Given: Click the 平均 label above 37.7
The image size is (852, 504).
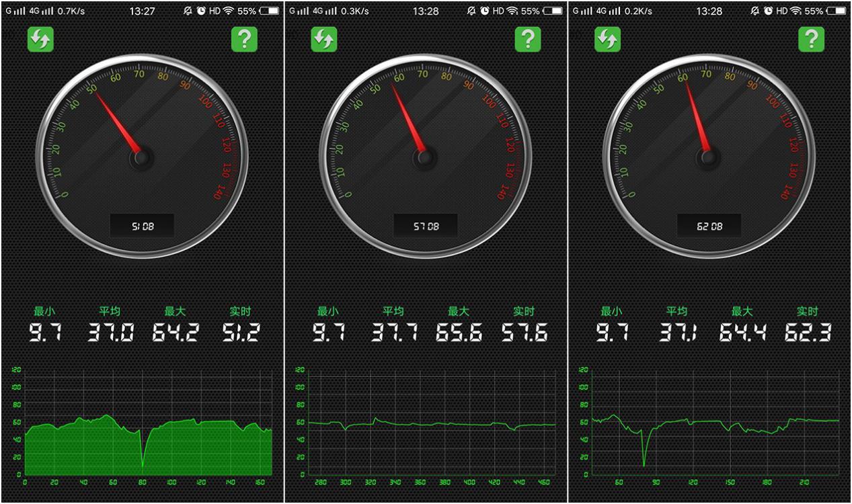Looking at the screenshot, I should tap(393, 312).
